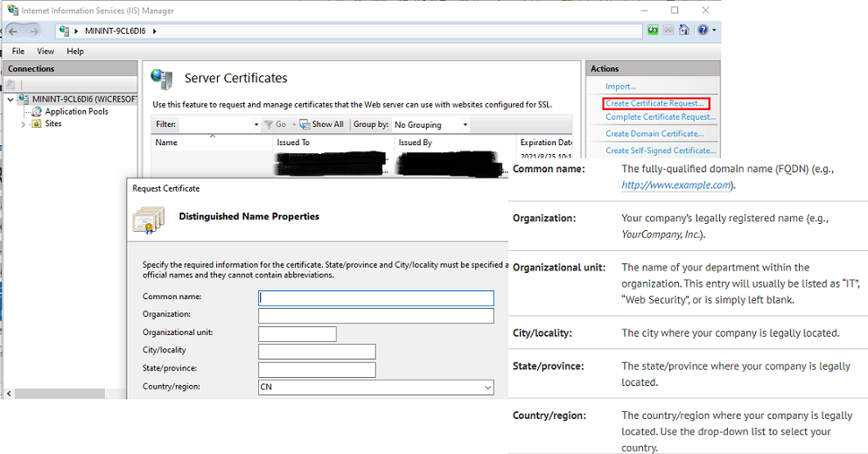Click the Forward navigation arrow

[34, 31]
